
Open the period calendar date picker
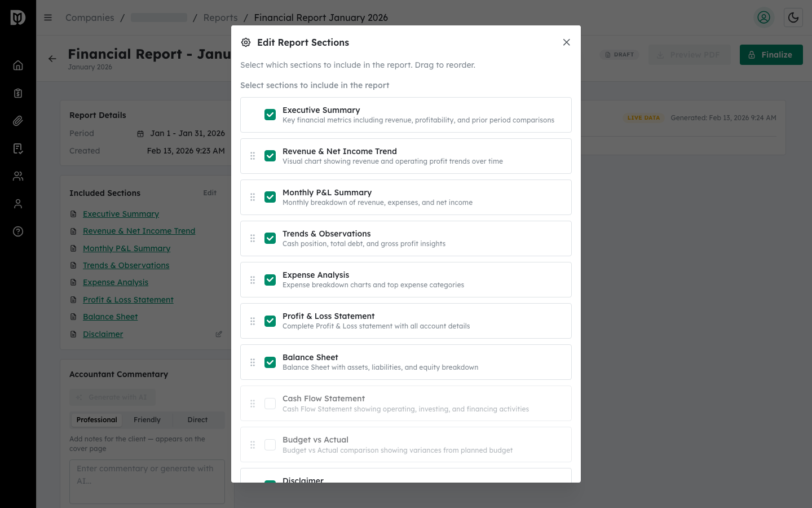[x=139, y=133]
